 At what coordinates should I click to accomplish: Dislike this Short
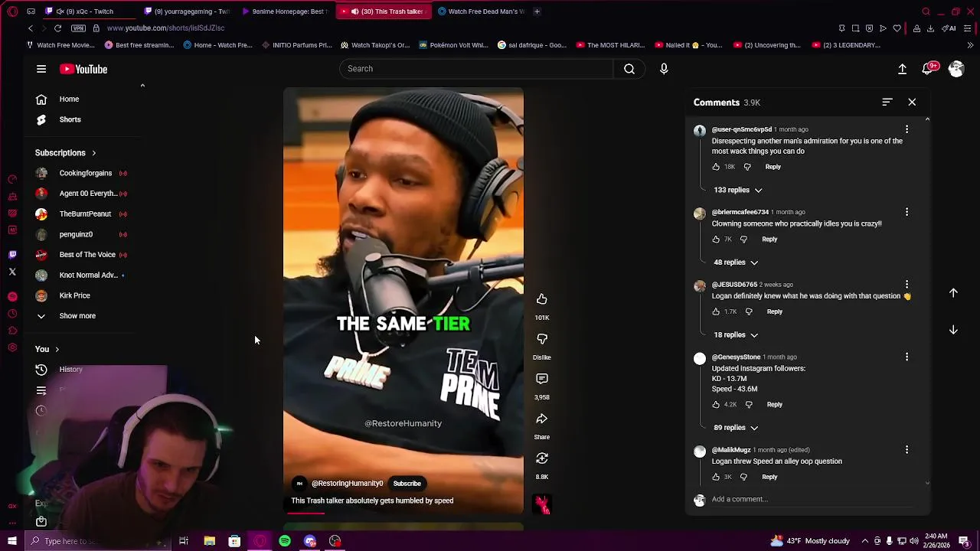[541, 339]
